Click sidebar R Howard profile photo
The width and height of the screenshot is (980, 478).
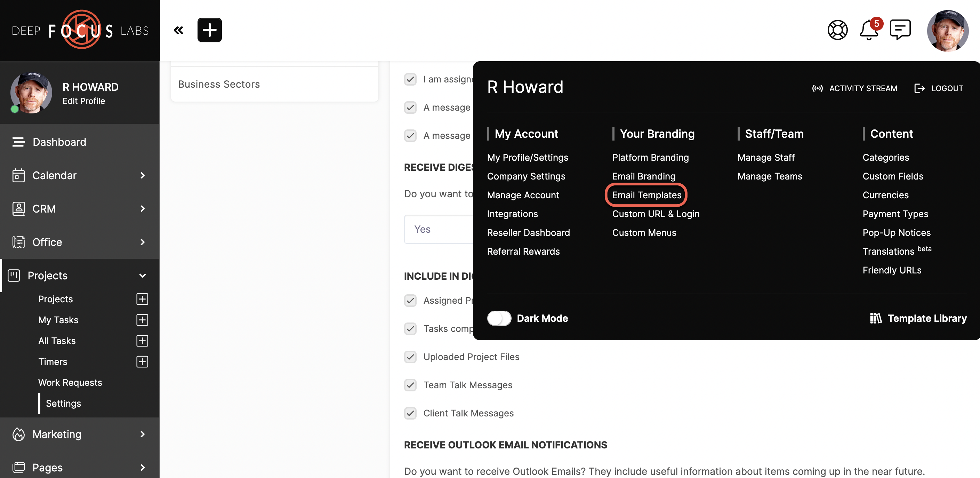click(31, 93)
